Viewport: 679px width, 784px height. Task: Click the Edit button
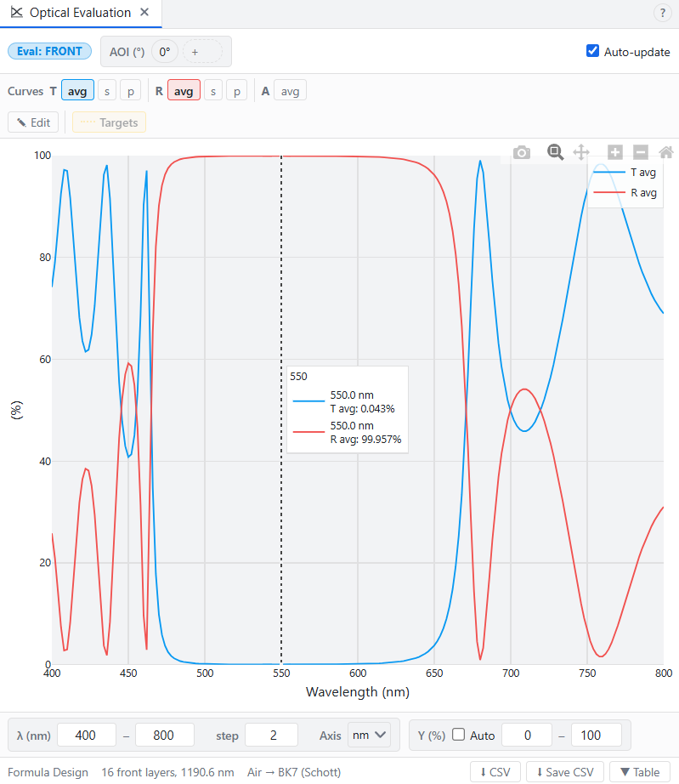[33, 122]
